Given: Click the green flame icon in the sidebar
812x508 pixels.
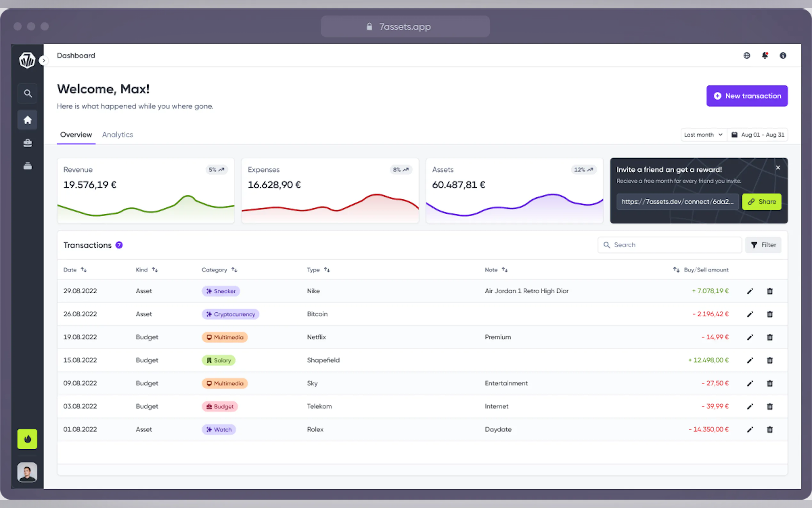Looking at the screenshot, I should 27,439.
